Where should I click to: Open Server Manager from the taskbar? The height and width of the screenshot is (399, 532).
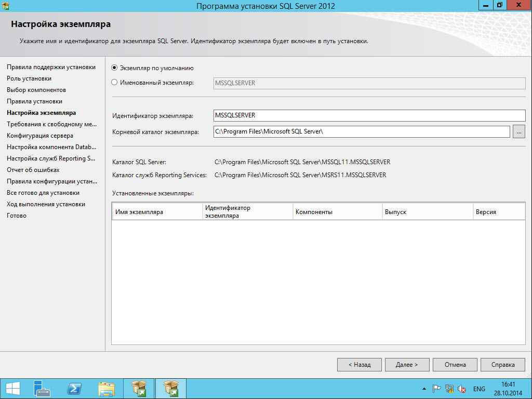[x=42, y=389]
